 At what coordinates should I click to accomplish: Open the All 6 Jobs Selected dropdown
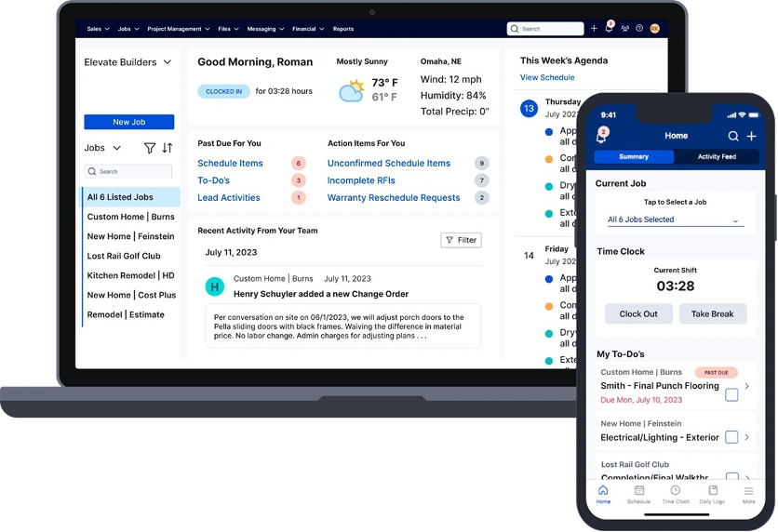click(x=674, y=220)
